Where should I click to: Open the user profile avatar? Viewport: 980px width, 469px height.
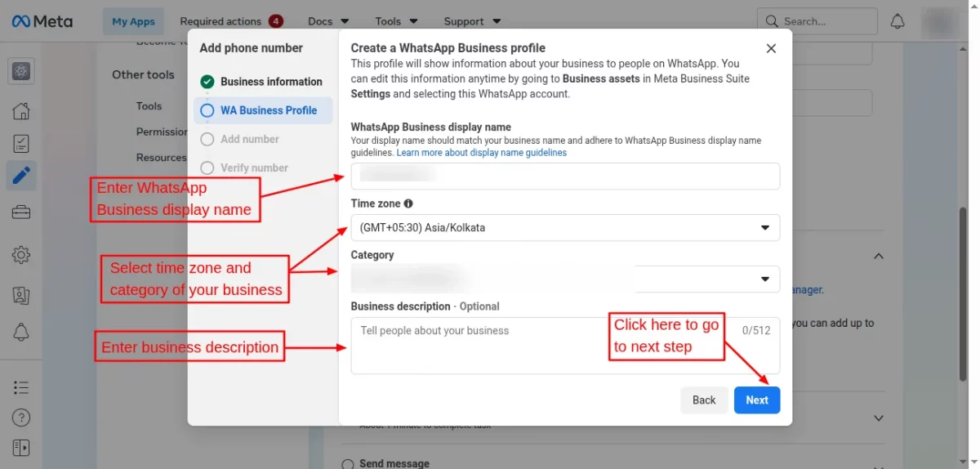click(941, 21)
